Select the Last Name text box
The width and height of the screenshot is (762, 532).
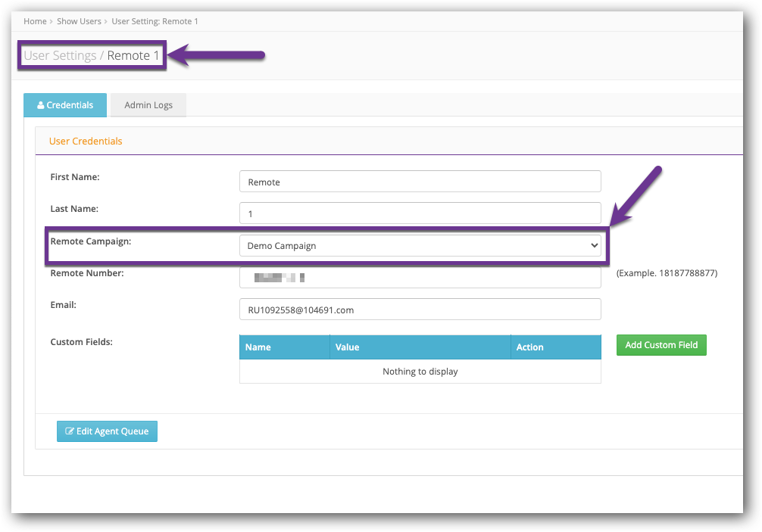420,213
